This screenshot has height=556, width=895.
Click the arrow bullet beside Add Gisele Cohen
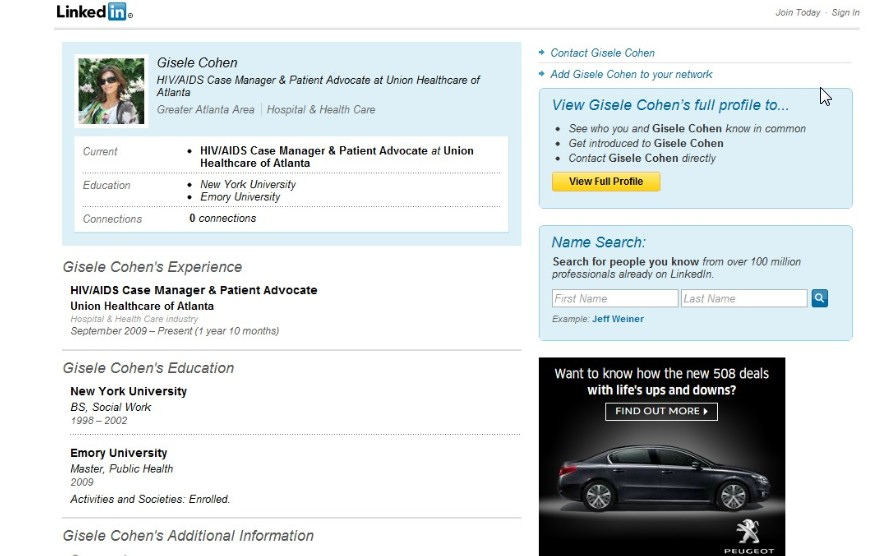542,74
